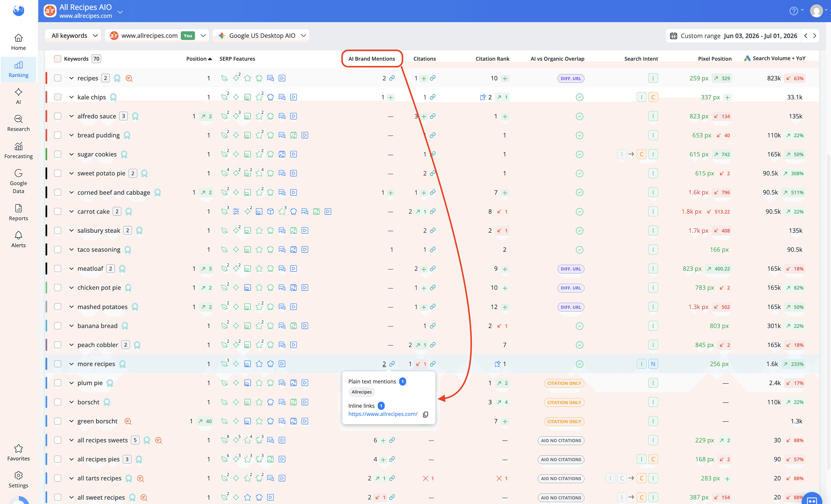Click citation link icon in kale chips row
The height and width of the screenshot is (504, 831).
coord(433,97)
